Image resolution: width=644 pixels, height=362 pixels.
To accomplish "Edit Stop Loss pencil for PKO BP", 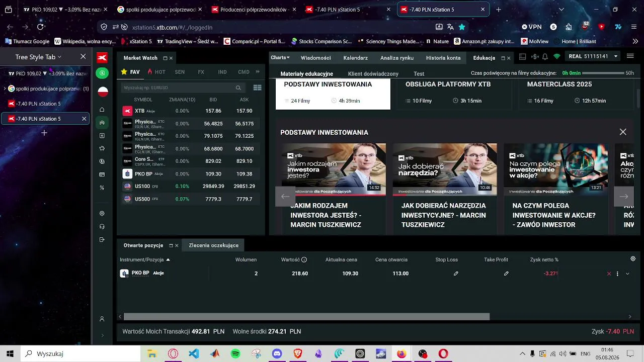I will tap(456, 274).
